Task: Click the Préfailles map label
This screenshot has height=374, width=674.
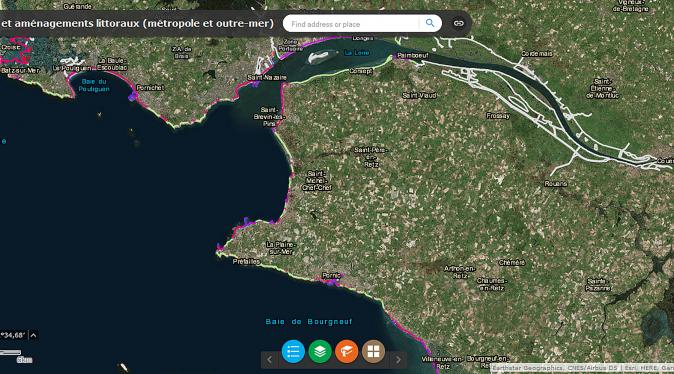Action: (246, 261)
